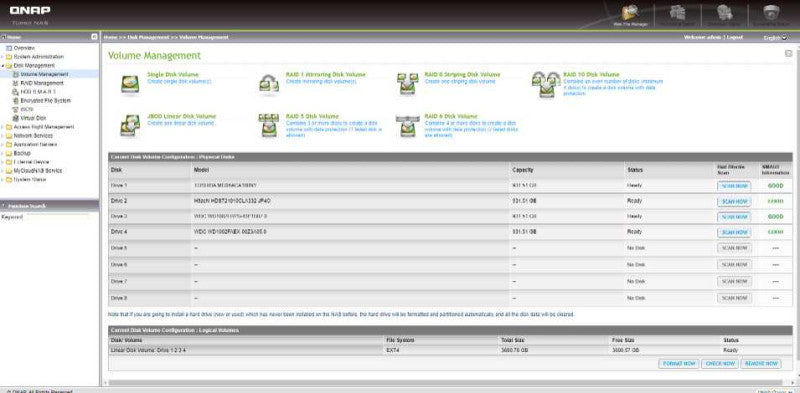Click SCAN NOW for Drive 2
Screen dimensions: 800x393
(734, 201)
